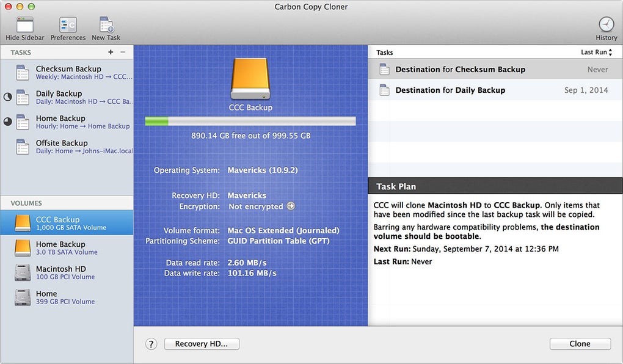Click the Home PCI volume drive icon
This screenshot has height=364, width=623.
(x=23, y=297)
